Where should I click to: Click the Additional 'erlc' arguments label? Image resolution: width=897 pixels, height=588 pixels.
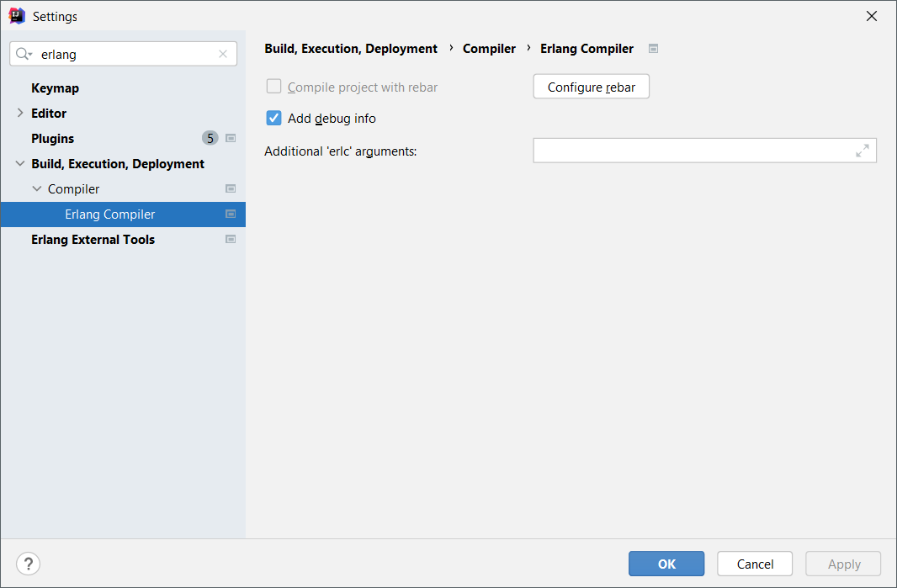pos(341,151)
